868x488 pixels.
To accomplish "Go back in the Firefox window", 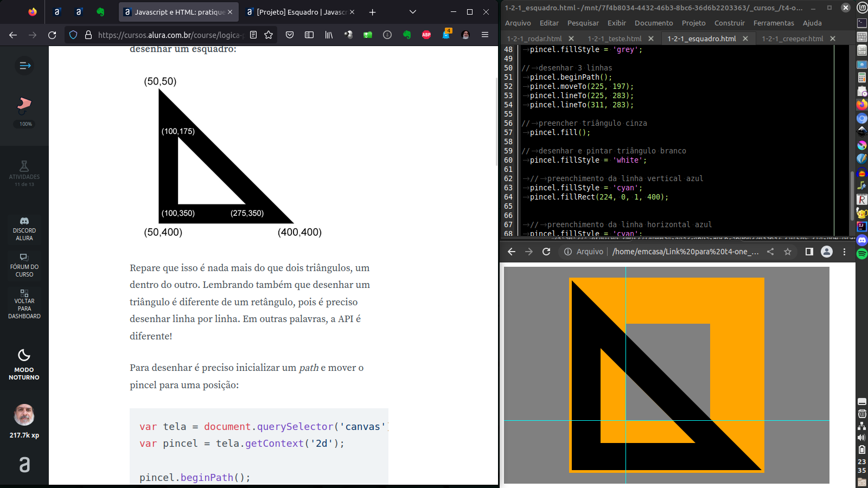I will (x=13, y=35).
